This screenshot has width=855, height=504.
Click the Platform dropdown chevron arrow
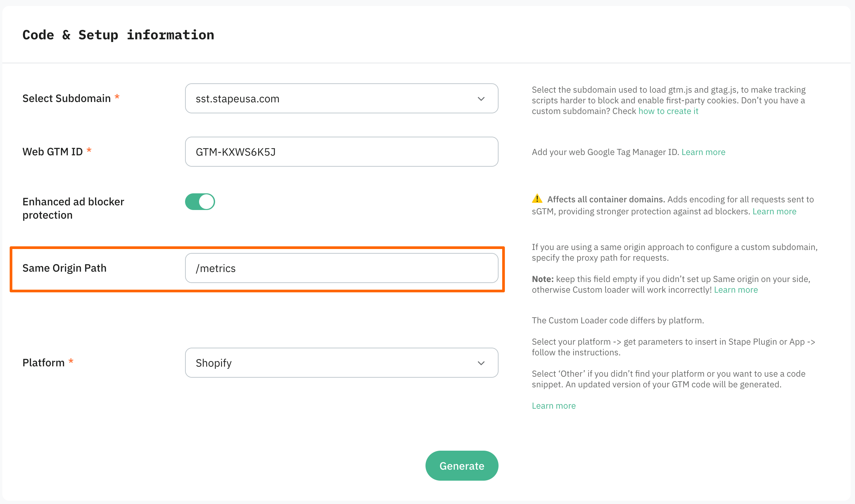point(481,363)
